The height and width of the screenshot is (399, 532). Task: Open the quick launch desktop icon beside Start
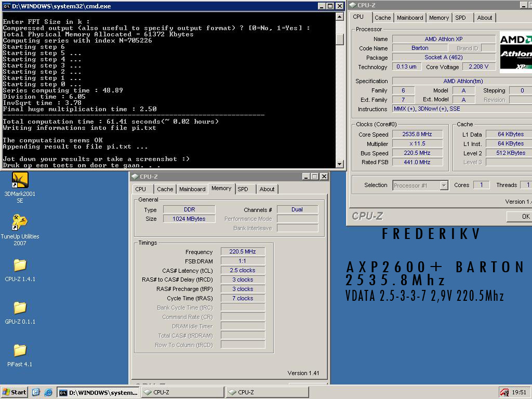pos(36,392)
